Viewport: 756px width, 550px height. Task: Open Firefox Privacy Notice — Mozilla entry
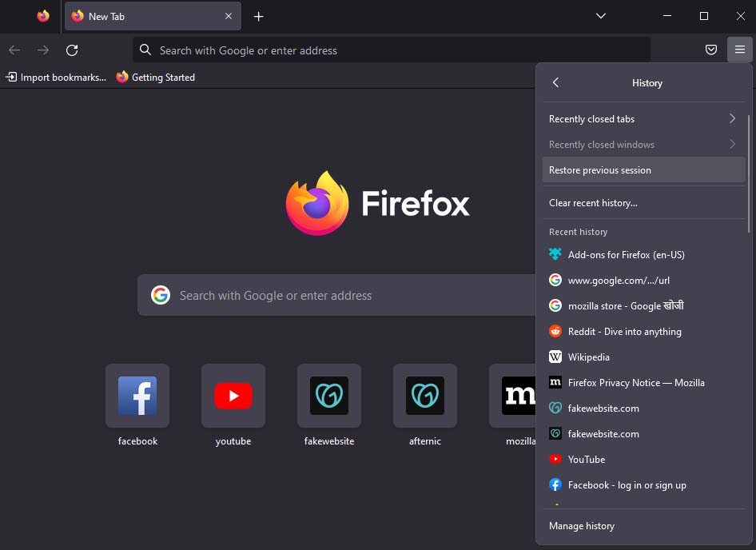click(x=643, y=382)
